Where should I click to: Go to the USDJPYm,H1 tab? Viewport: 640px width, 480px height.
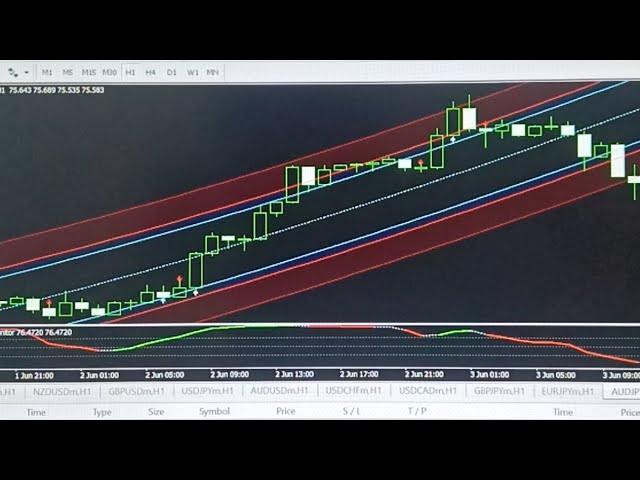pyautogui.click(x=205, y=391)
